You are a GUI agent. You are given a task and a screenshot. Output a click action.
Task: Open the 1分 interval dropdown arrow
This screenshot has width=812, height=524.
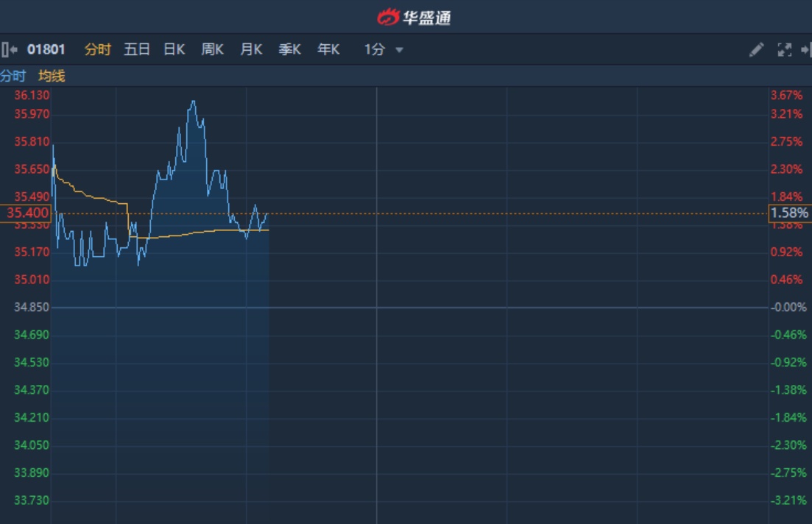(x=399, y=50)
